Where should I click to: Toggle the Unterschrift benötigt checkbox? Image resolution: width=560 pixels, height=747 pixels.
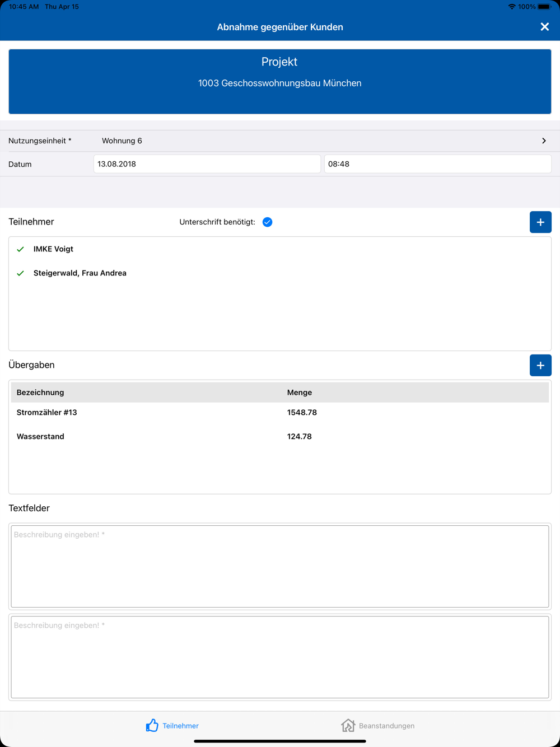(268, 222)
